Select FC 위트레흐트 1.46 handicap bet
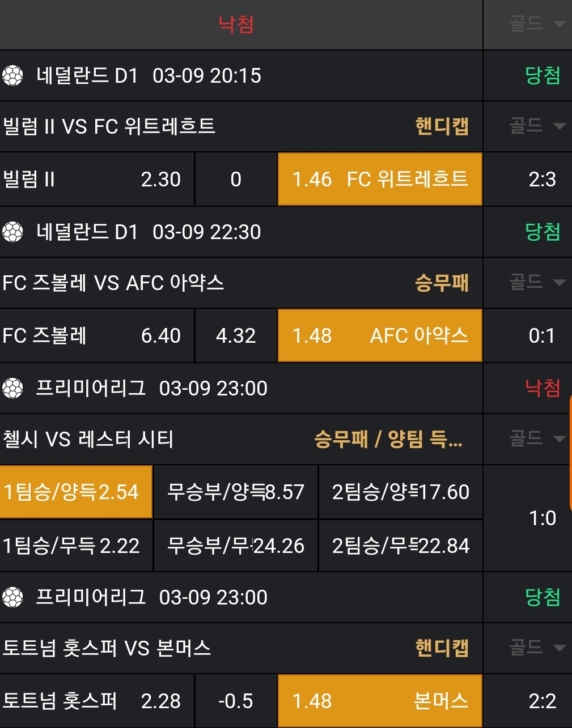 380,179
